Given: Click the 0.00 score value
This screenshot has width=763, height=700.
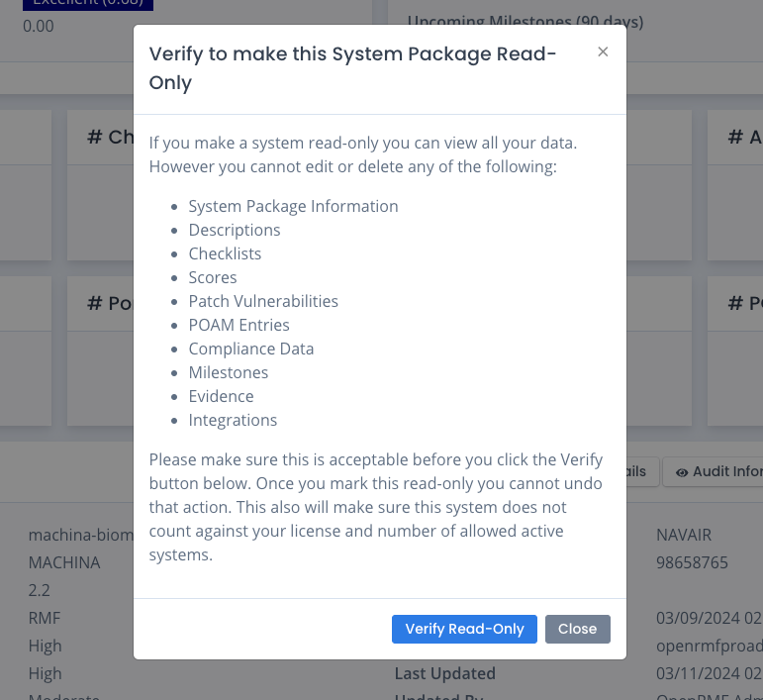Looking at the screenshot, I should 39,27.
